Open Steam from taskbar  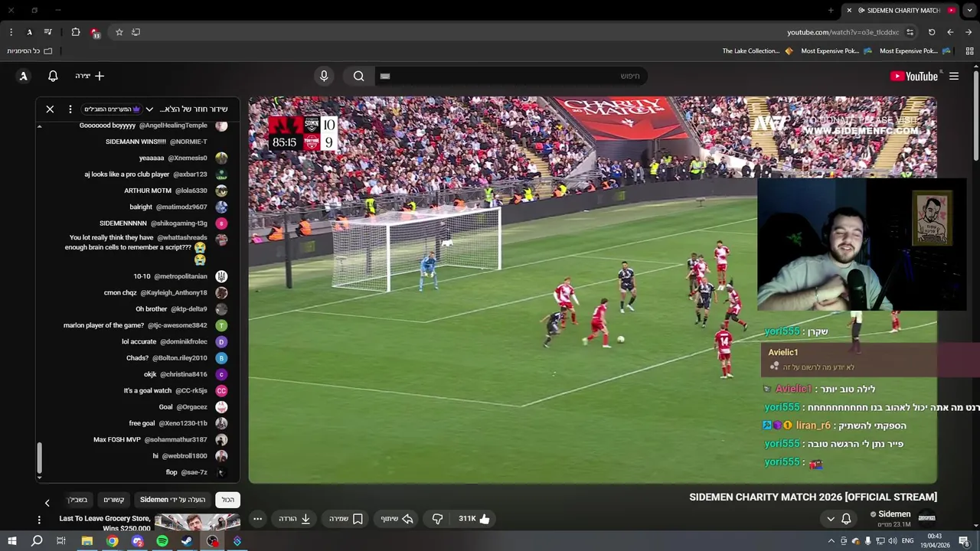click(x=187, y=541)
